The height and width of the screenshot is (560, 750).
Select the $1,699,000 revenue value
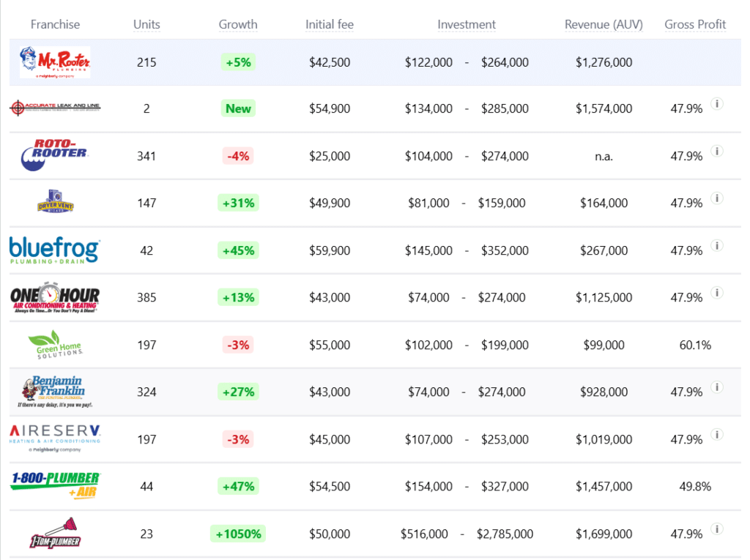click(x=604, y=534)
